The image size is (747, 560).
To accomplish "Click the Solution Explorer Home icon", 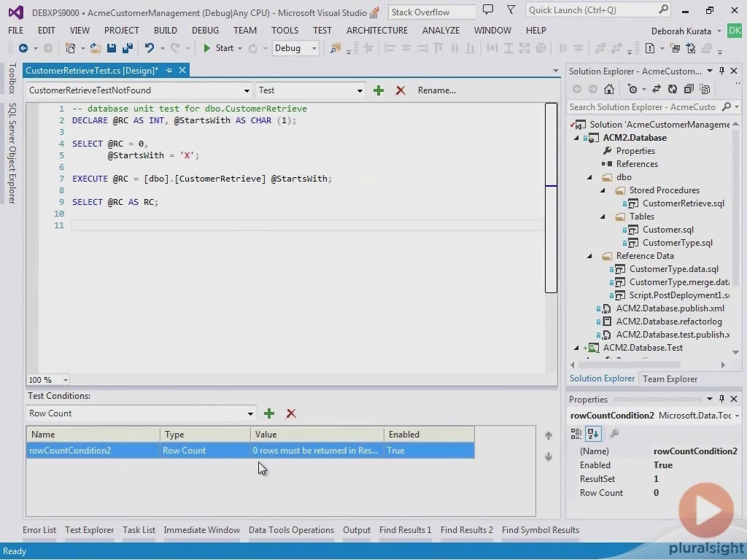I will [609, 89].
